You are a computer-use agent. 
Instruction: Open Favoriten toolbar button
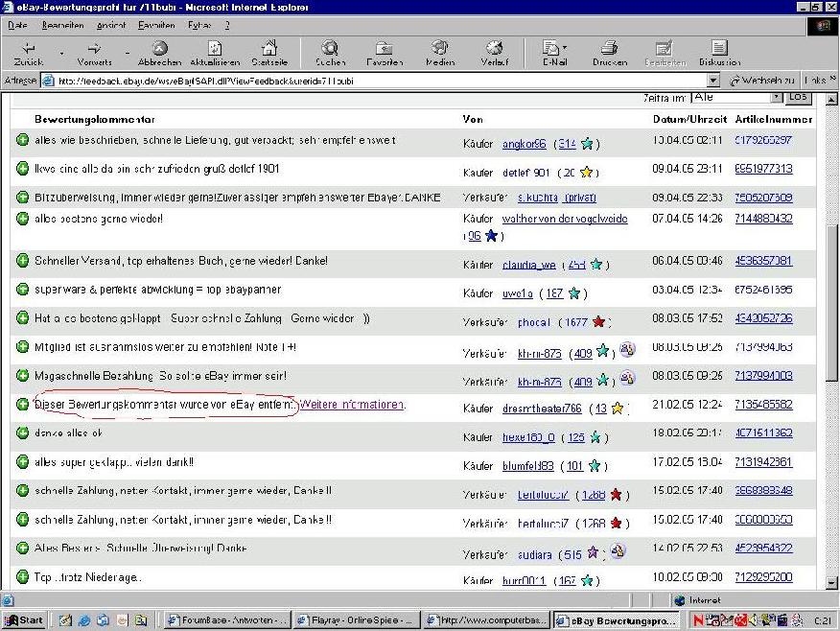click(385, 54)
